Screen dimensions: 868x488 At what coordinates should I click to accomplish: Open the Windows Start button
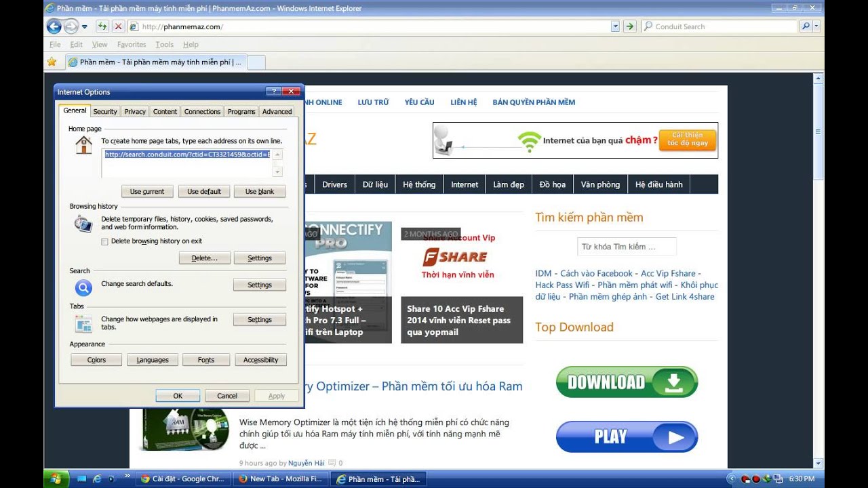57,479
